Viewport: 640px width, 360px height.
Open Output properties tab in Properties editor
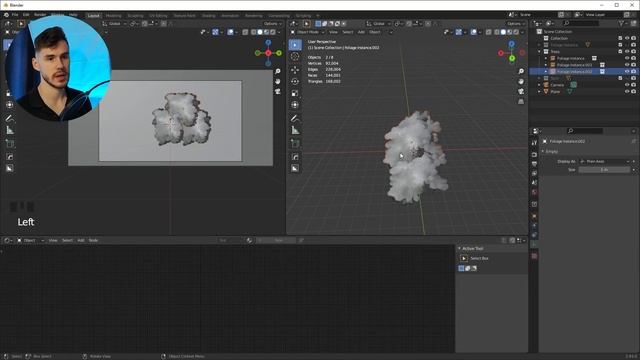(534, 164)
